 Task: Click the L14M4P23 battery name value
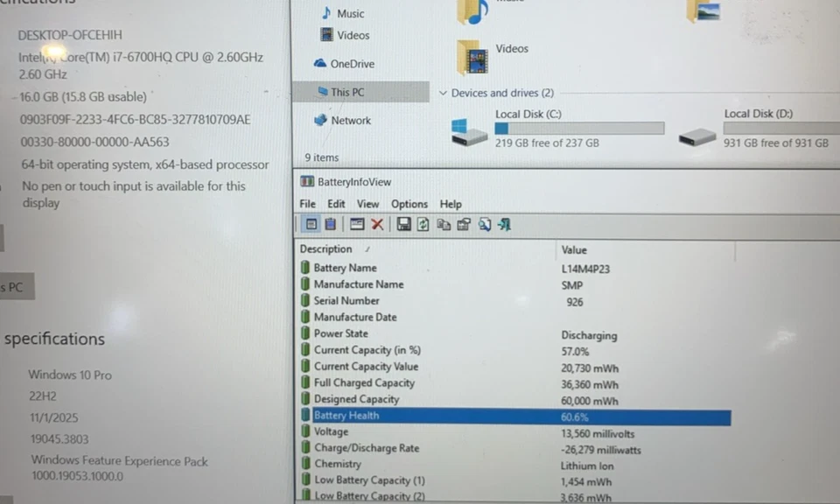585,269
